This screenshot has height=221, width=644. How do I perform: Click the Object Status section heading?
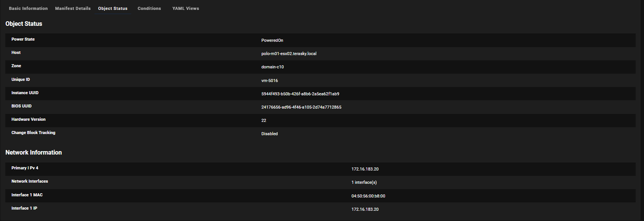pos(24,24)
